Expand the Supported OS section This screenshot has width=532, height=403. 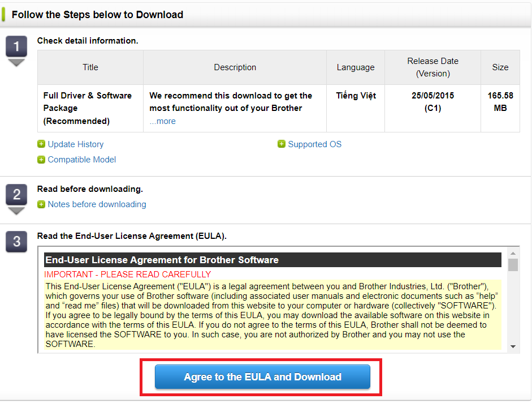point(314,144)
